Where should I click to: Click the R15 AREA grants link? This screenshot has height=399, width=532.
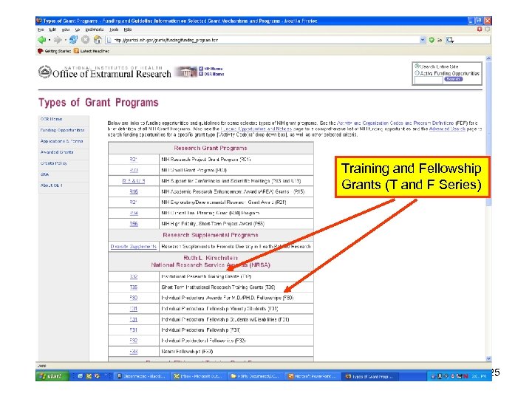[134, 191]
